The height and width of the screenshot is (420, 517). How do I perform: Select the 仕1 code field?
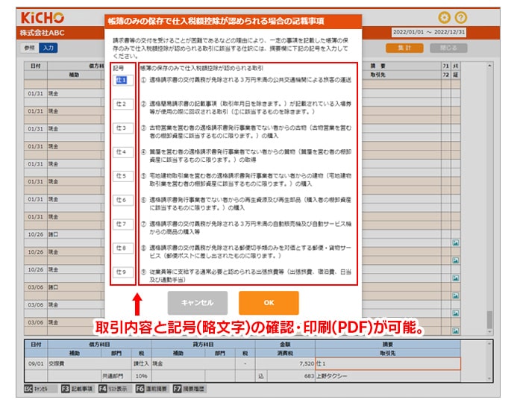tap(123, 80)
